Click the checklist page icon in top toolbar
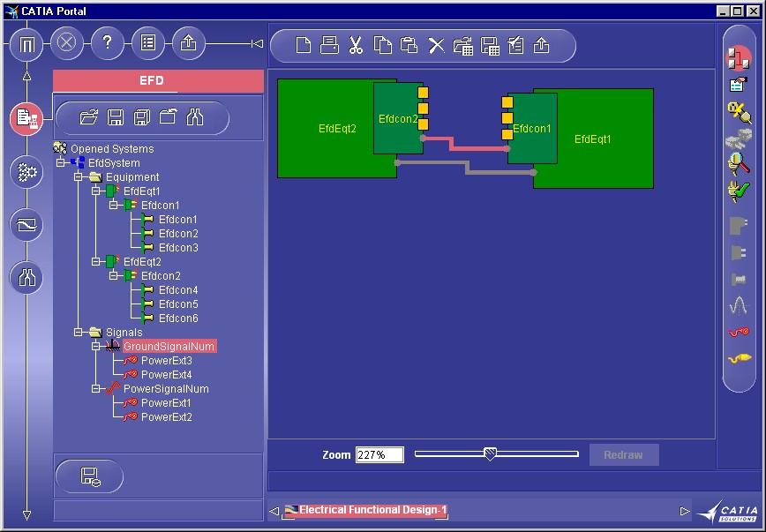The width and height of the screenshot is (766, 532). 515,45
